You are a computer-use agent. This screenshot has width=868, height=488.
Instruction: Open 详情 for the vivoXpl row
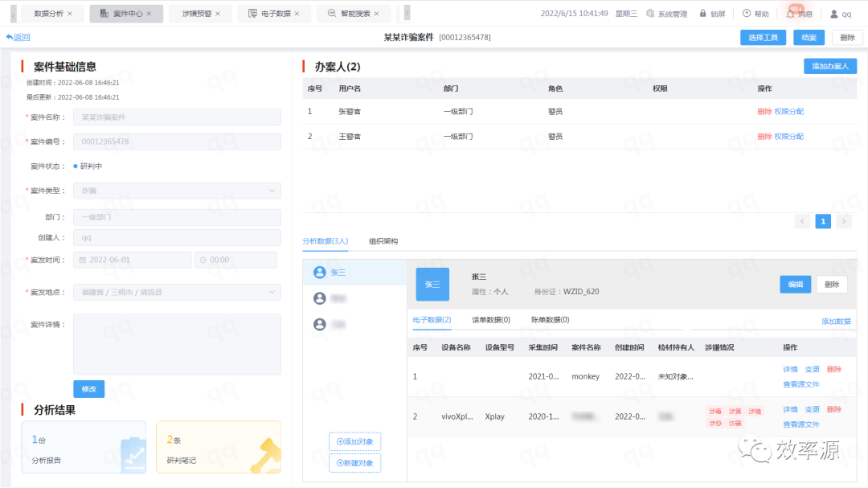(x=790, y=409)
